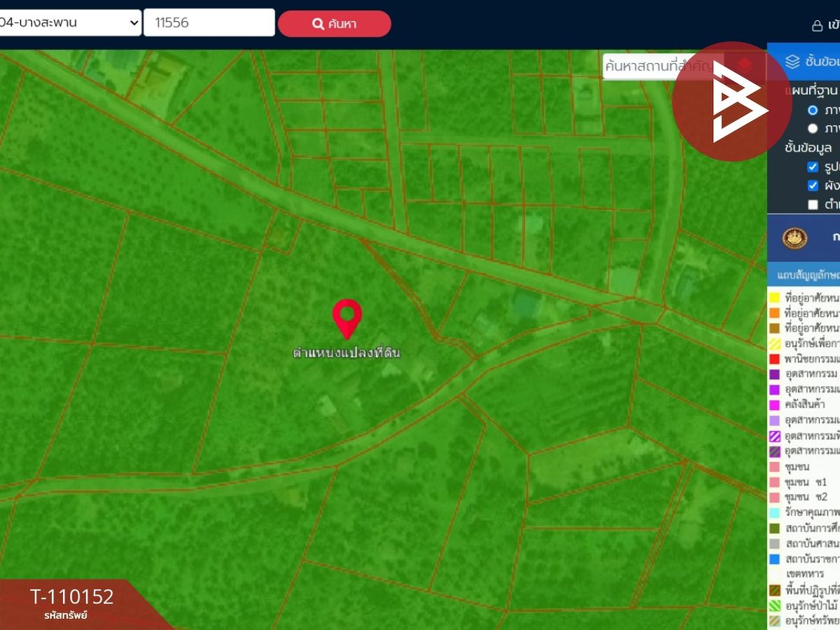Click the parcel number field showing 11556

tap(209, 22)
